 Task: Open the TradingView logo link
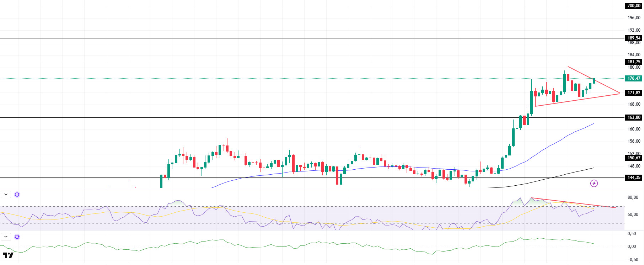click(8, 255)
